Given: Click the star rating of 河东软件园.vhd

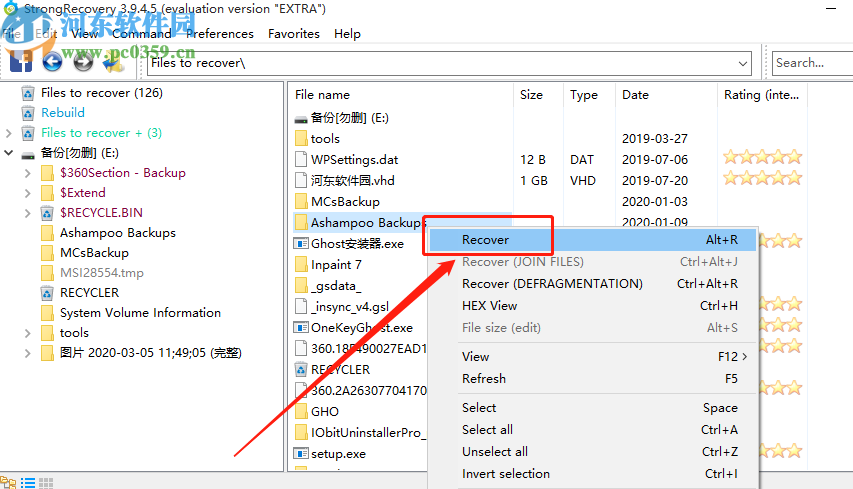Looking at the screenshot, I should click(763, 178).
